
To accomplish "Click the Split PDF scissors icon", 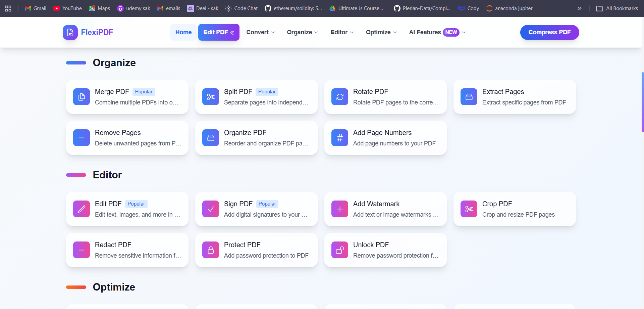I will [211, 97].
